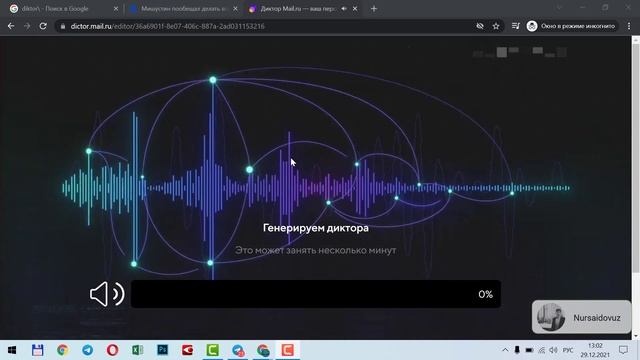
Task: Click the lock icon in address bar
Action: [x=62, y=26]
